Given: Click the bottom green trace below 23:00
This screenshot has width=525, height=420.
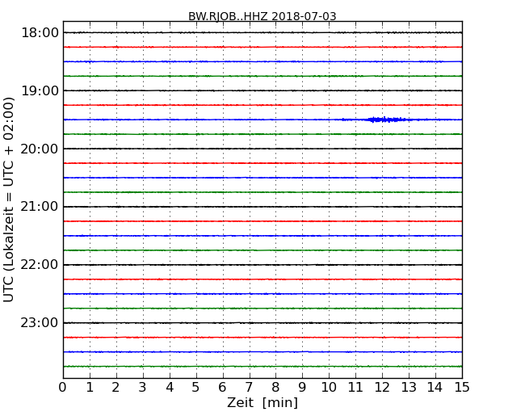Looking at the screenshot, I should [262, 367].
